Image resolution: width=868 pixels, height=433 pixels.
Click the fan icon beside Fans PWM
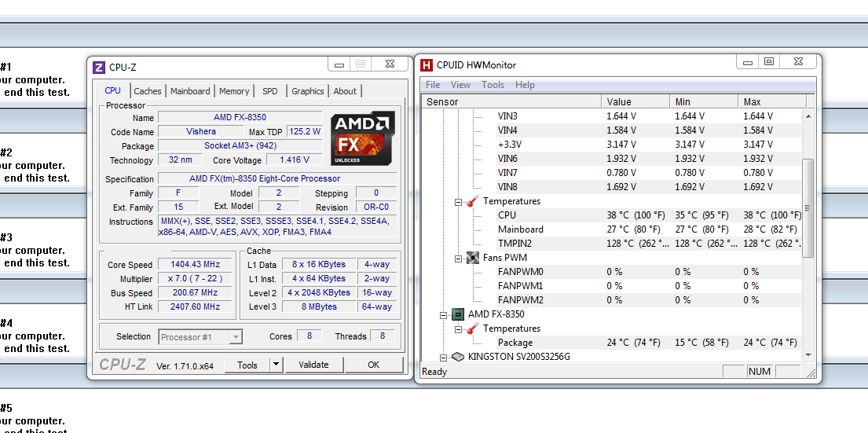472,258
